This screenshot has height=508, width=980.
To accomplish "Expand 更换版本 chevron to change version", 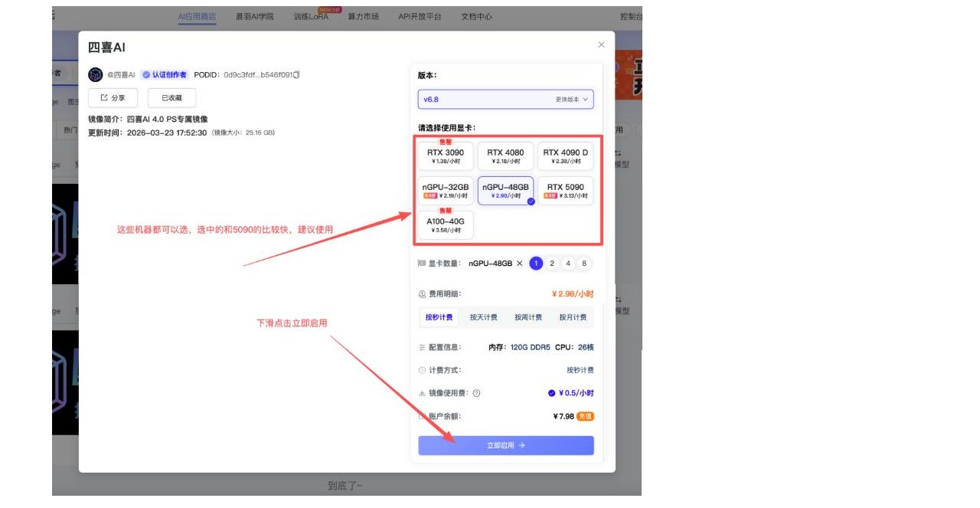I will pyautogui.click(x=586, y=100).
